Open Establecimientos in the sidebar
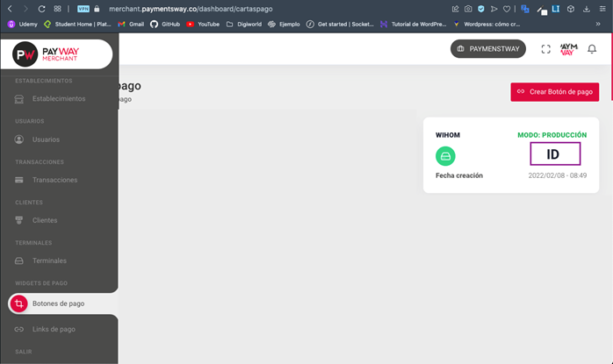This screenshot has width=613, height=364. coord(58,98)
